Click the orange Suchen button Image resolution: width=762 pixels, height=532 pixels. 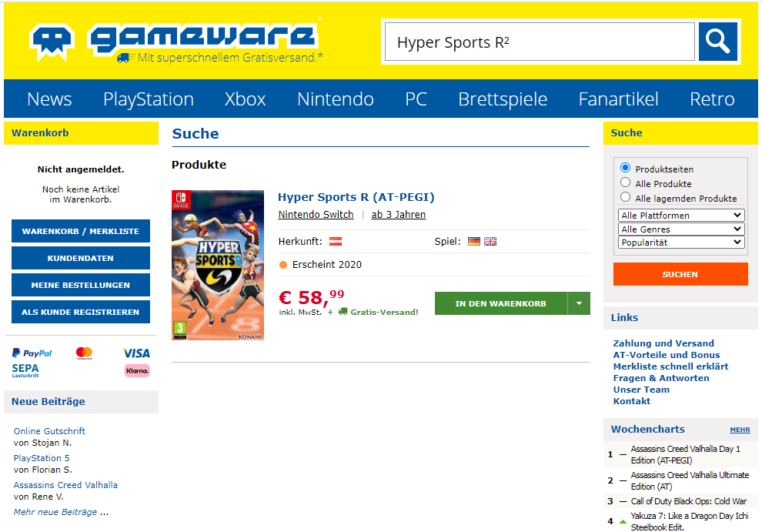point(680,274)
